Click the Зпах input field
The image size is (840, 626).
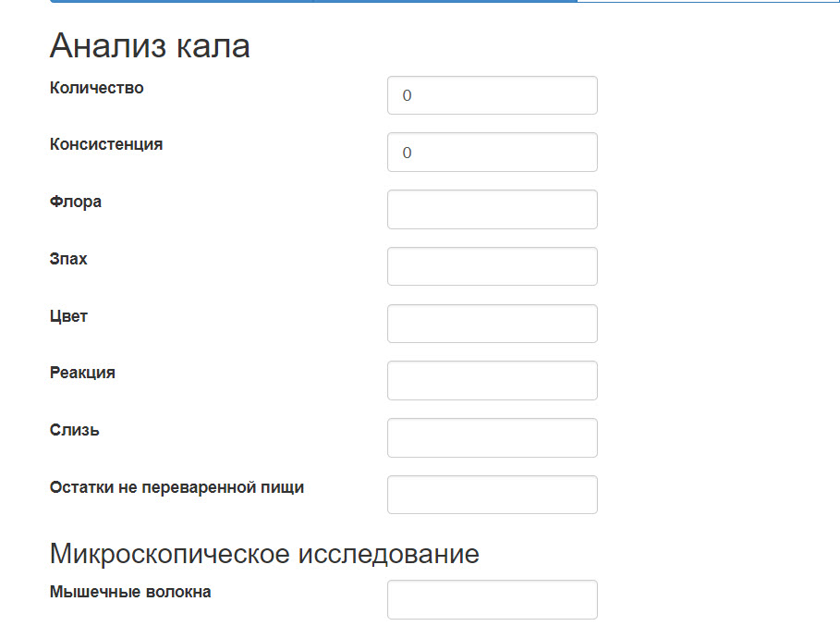pyautogui.click(x=492, y=266)
